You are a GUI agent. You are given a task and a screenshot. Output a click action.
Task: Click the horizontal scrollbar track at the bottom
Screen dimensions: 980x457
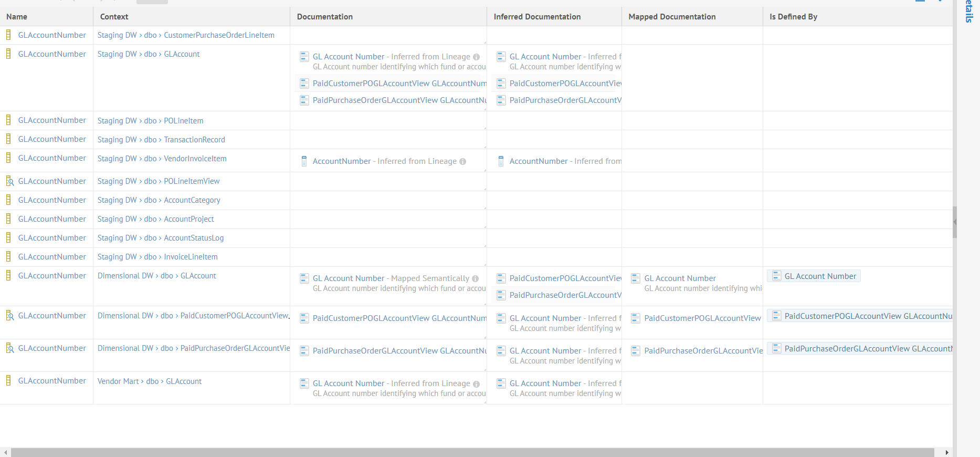[472, 452]
